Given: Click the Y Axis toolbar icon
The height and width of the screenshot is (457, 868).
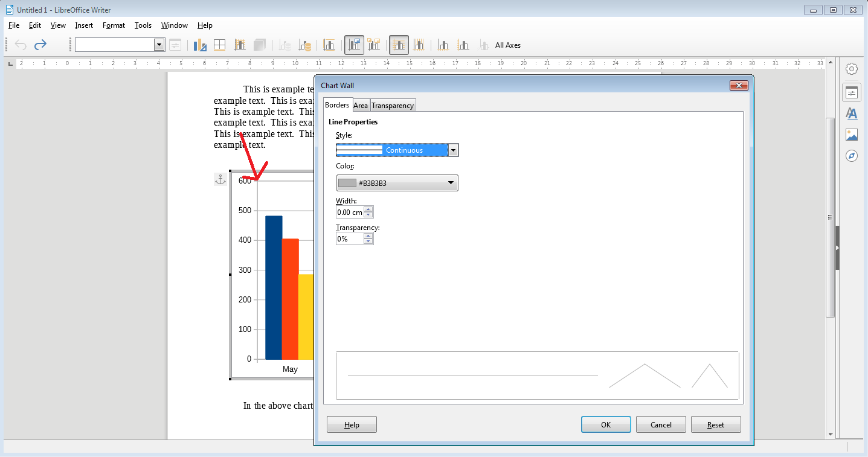Looking at the screenshot, I should point(463,45).
